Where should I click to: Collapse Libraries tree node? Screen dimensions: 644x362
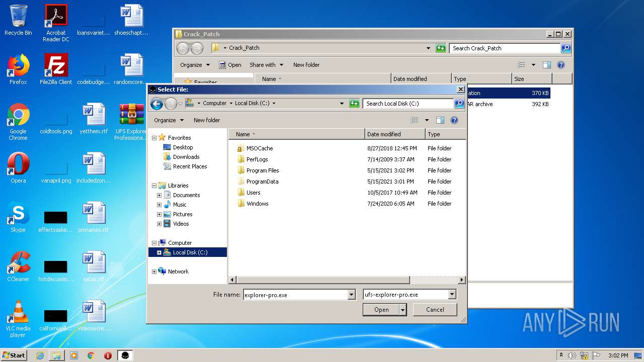pos(154,186)
